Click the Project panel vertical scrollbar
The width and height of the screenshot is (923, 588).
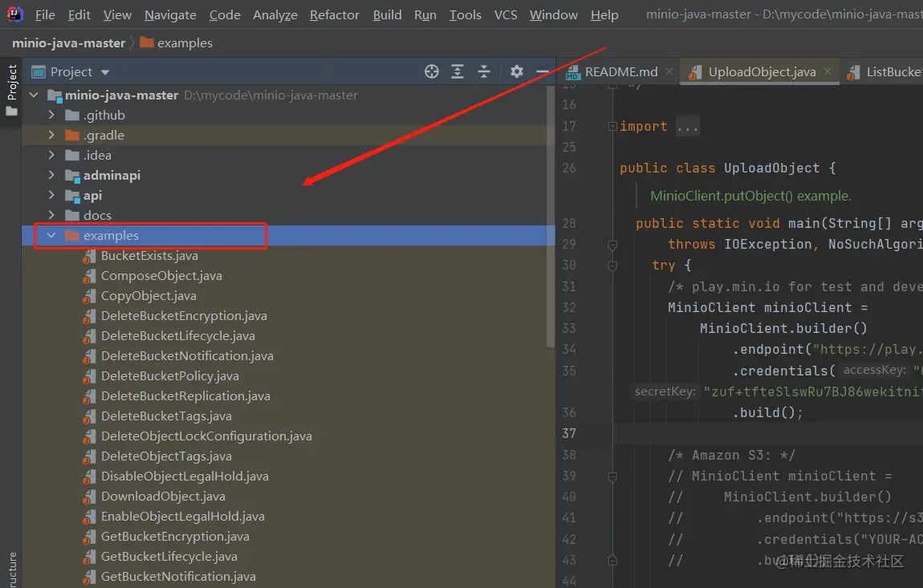(x=551, y=217)
